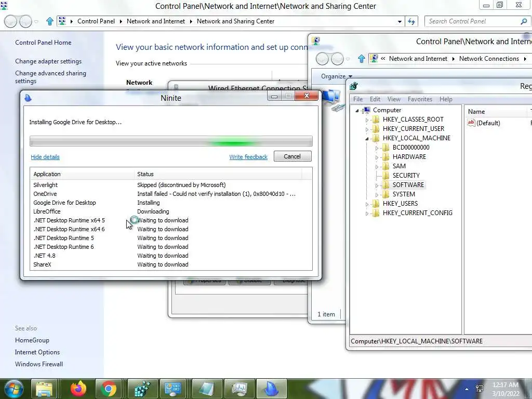Select Silverlight row in Ninite list
The width and height of the screenshot is (532, 399).
coord(171,185)
